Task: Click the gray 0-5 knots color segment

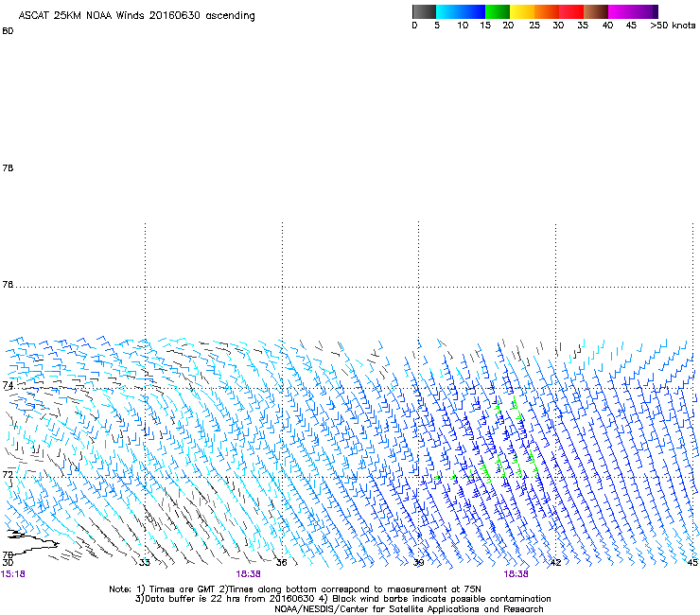Action: click(424, 11)
